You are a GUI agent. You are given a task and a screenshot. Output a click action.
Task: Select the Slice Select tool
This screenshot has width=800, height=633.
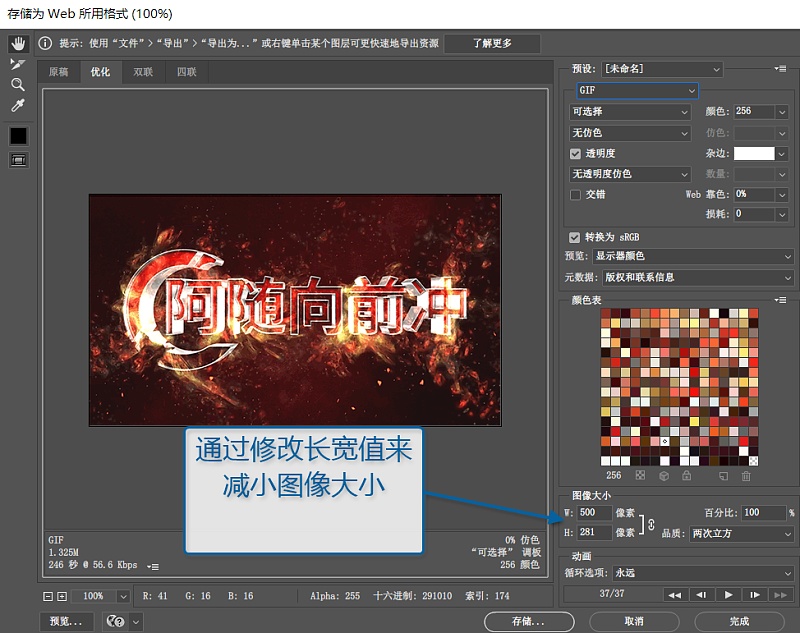[18, 64]
